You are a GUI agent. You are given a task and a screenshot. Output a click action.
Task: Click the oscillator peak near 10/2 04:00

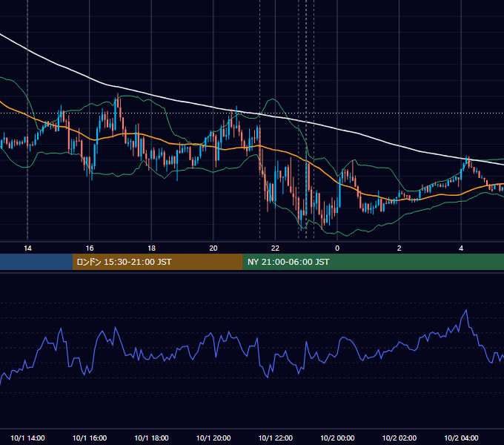tap(466, 310)
